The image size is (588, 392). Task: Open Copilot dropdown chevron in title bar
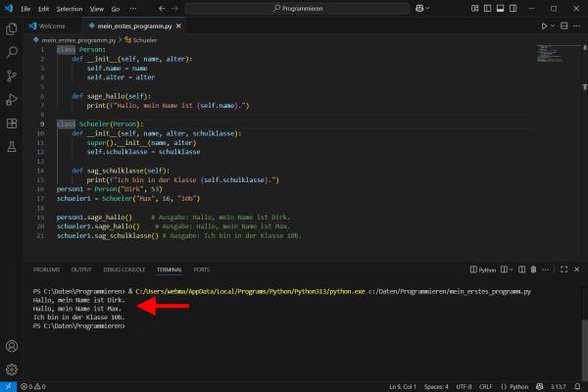tap(427, 8)
